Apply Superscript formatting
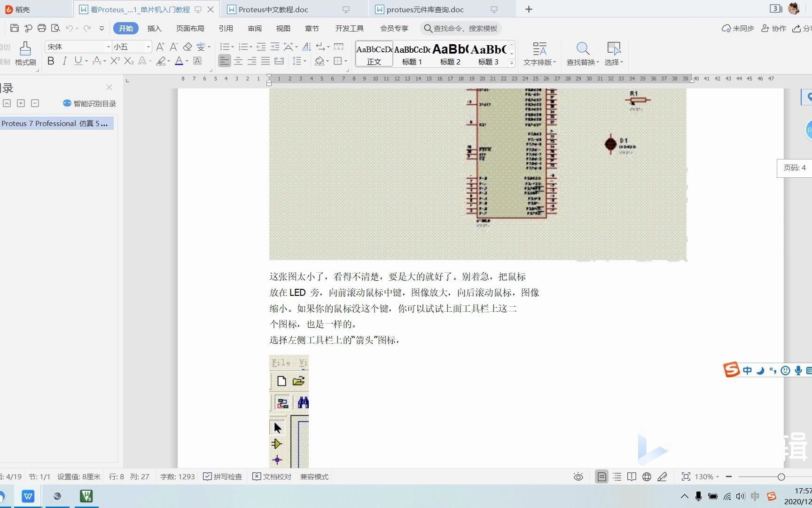The height and width of the screenshot is (508, 812). 115,61
